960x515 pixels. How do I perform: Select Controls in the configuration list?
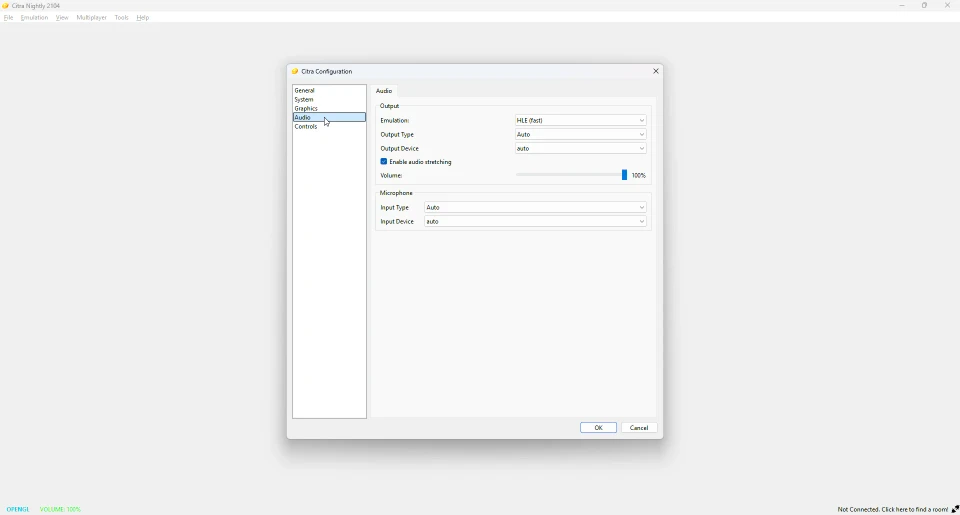[329, 126]
